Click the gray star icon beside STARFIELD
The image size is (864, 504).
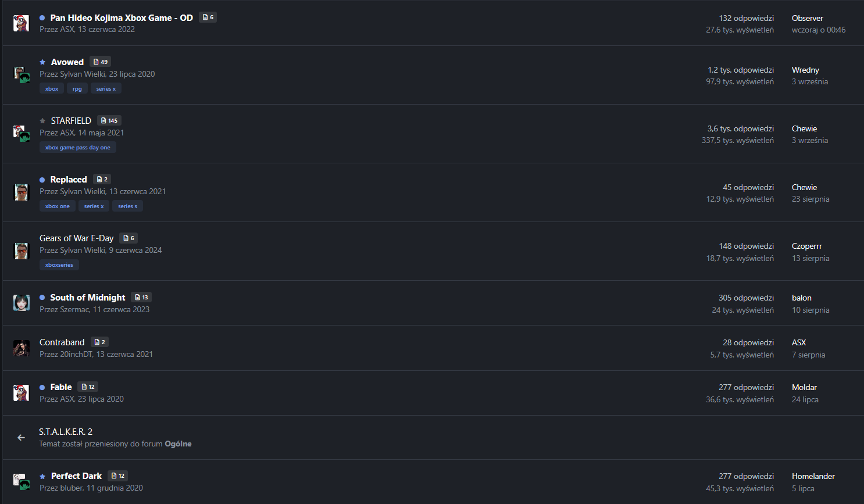(x=42, y=121)
